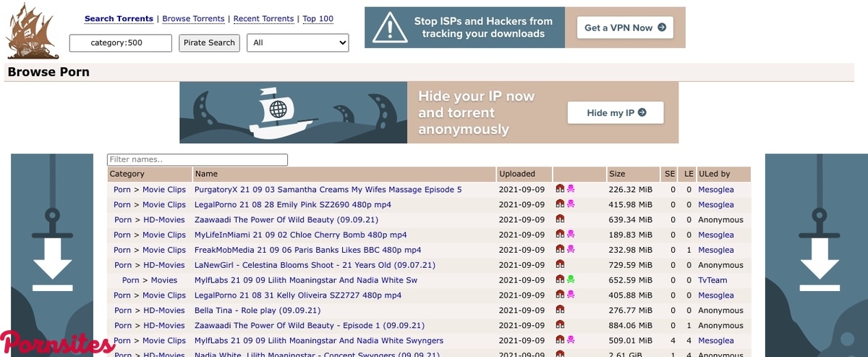Screen dimensions: 868x357
Task: Click magnet icon for the 639.34 MiB torrent
Action: pyautogui.click(x=560, y=220)
